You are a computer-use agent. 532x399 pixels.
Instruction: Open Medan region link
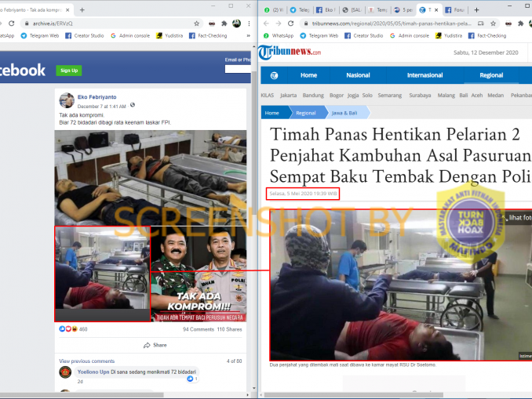point(495,96)
